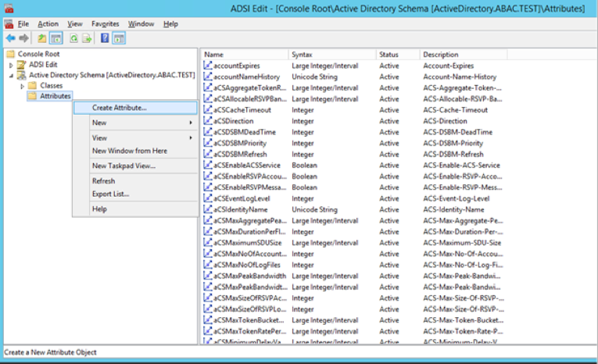
Task: Select the aCSMaxPeakBandwidth attribute name
Action: click(x=250, y=276)
